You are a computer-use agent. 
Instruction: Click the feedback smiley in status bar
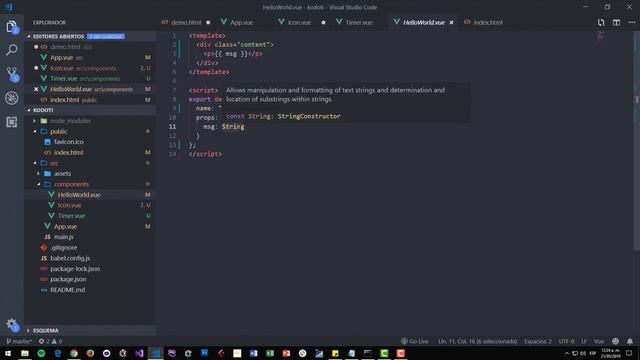pos(616,341)
